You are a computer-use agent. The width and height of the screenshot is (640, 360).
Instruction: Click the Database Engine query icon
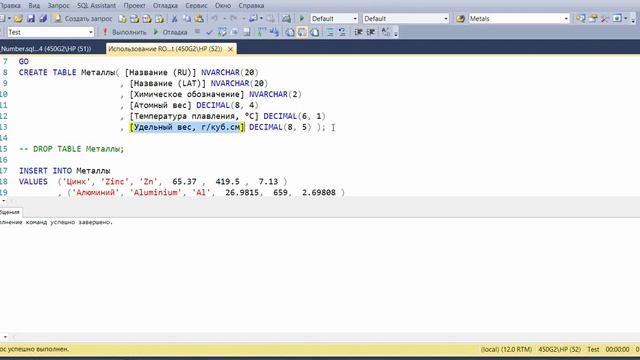coord(122,19)
